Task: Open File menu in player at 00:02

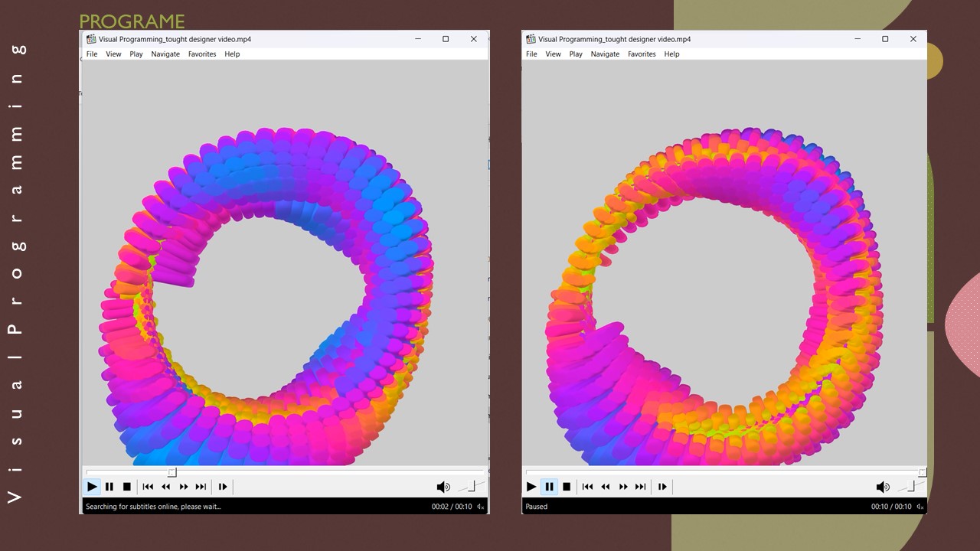Action: [x=92, y=54]
